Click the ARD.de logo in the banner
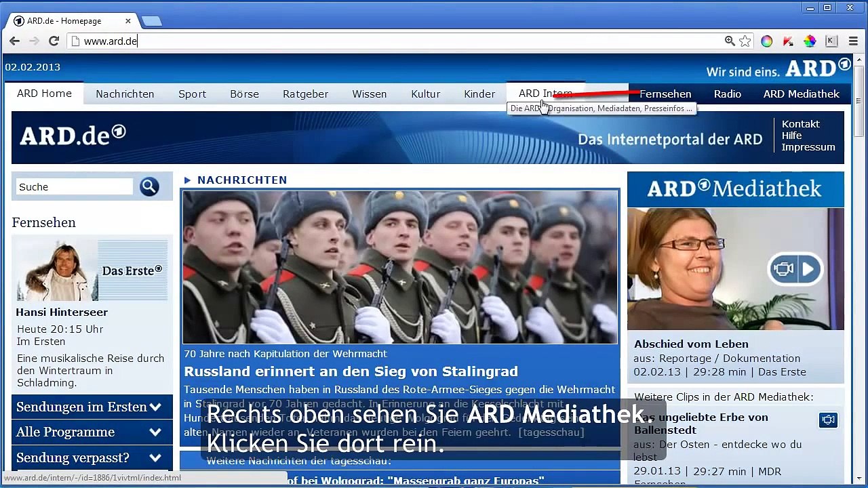The height and width of the screenshot is (488, 868). click(73, 136)
